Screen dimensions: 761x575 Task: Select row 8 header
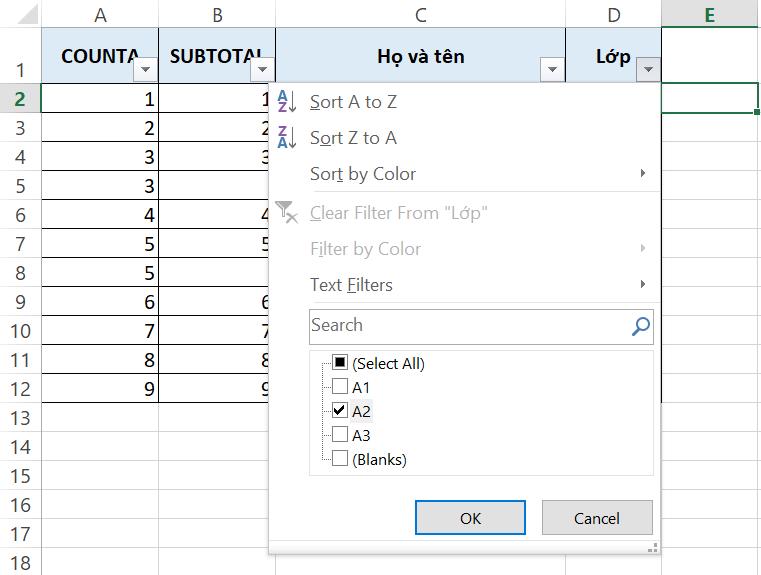click(20, 272)
